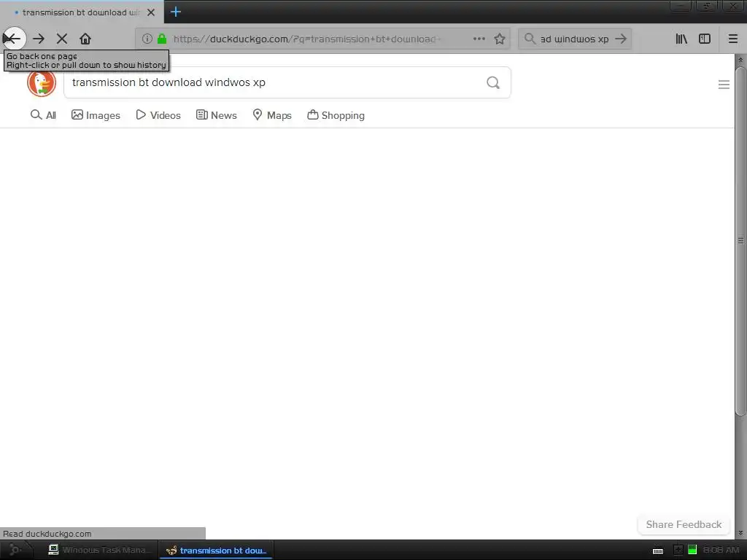Screen dimensions: 747x560
Task: Click the green secure connection padlock
Action: pyautogui.click(x=162, y=39)
